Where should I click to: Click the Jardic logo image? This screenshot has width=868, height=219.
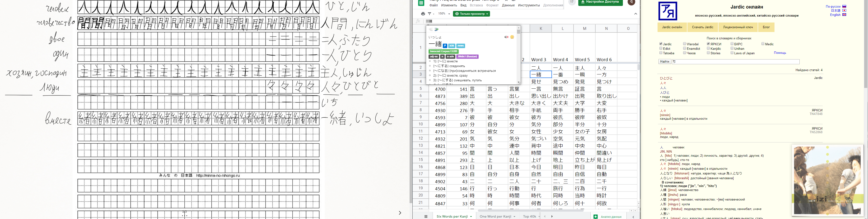click(x=667, y=11)
